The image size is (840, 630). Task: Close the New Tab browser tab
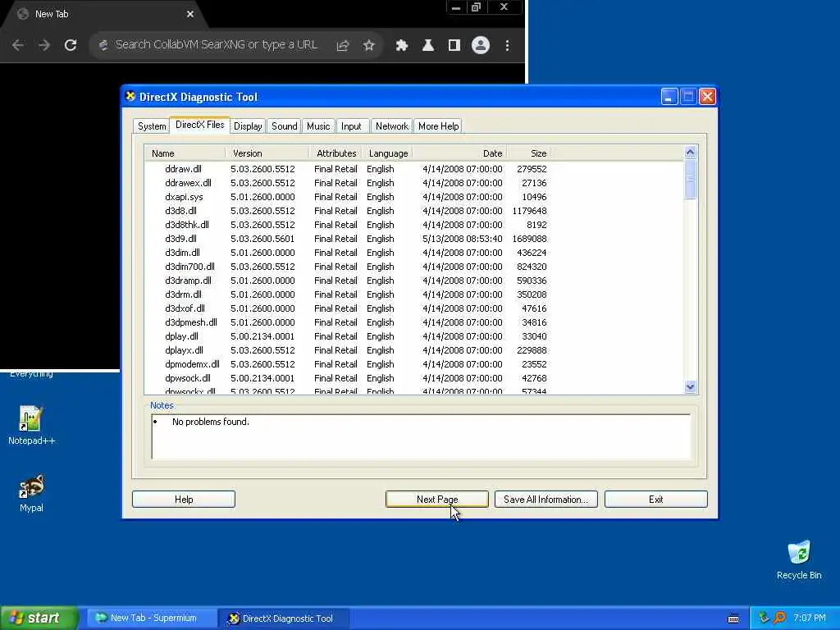190,15
